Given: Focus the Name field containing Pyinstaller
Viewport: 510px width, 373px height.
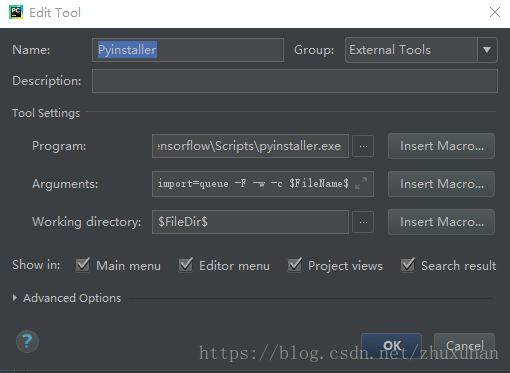Looking at the screenshot, I should click(x=188, y=50).
